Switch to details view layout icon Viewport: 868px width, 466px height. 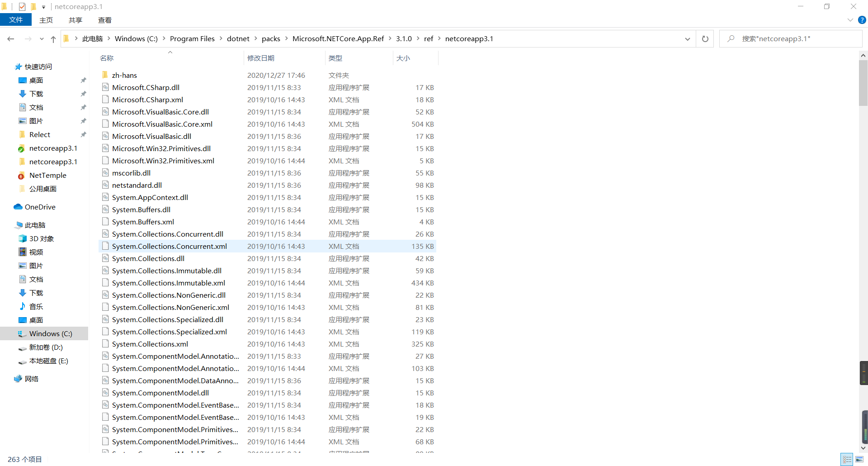tap(847, 459)
